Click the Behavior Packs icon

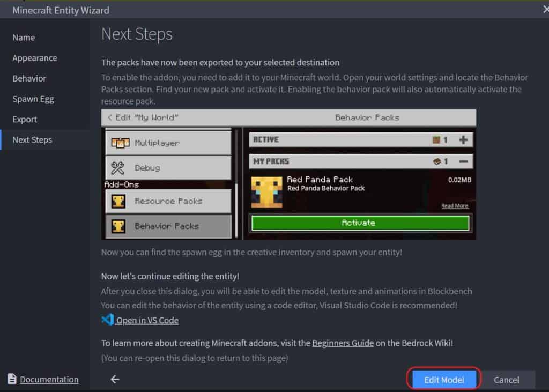coord(118,226)
